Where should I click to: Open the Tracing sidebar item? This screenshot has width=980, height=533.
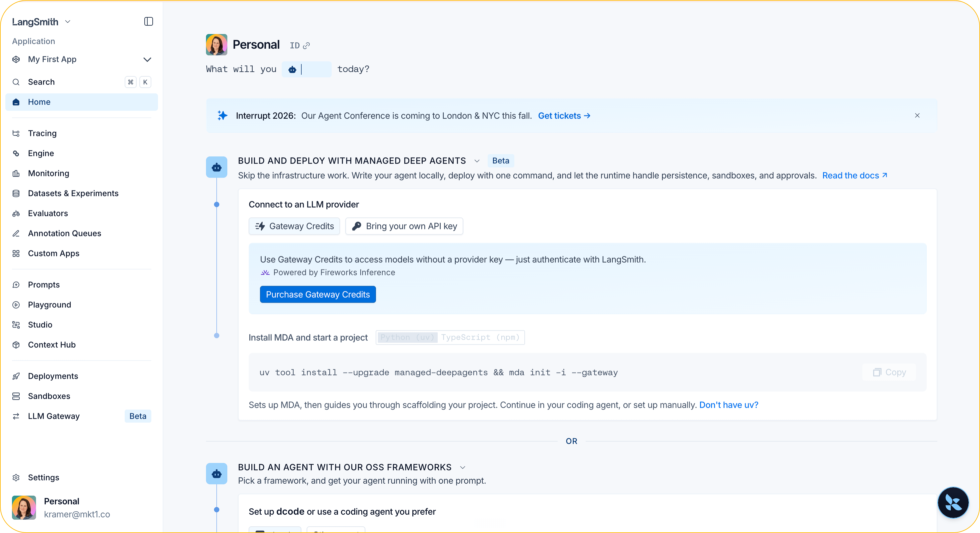click(81, 133)
